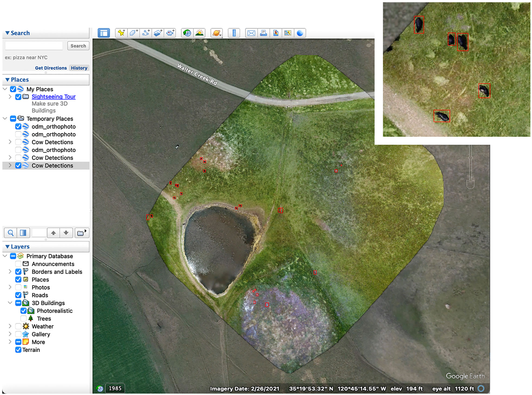Expand the Gallery layer node
Viewport: 532px width, 395px height.
click(x=10, y=334)
